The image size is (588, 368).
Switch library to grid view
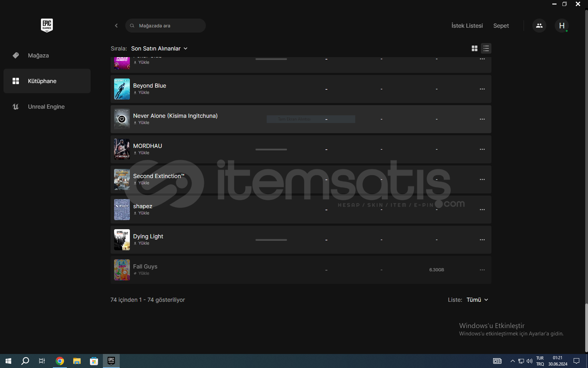[x=475, y=48]
